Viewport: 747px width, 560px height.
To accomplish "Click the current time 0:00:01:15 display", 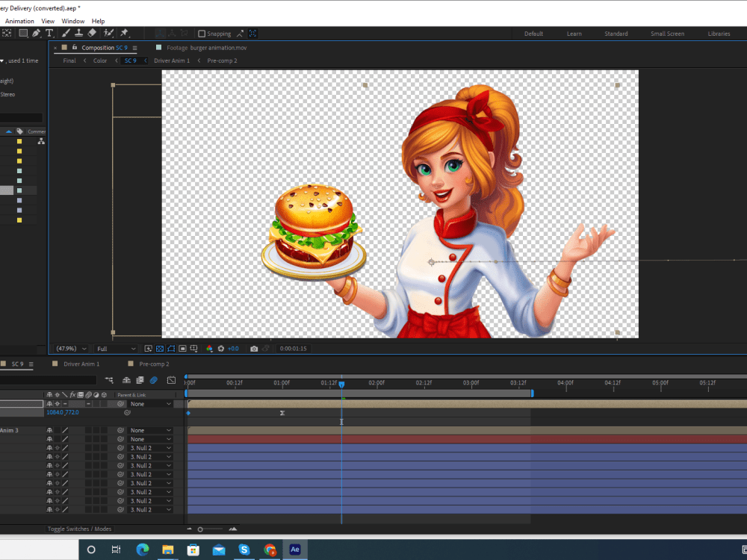I will 293,349.
